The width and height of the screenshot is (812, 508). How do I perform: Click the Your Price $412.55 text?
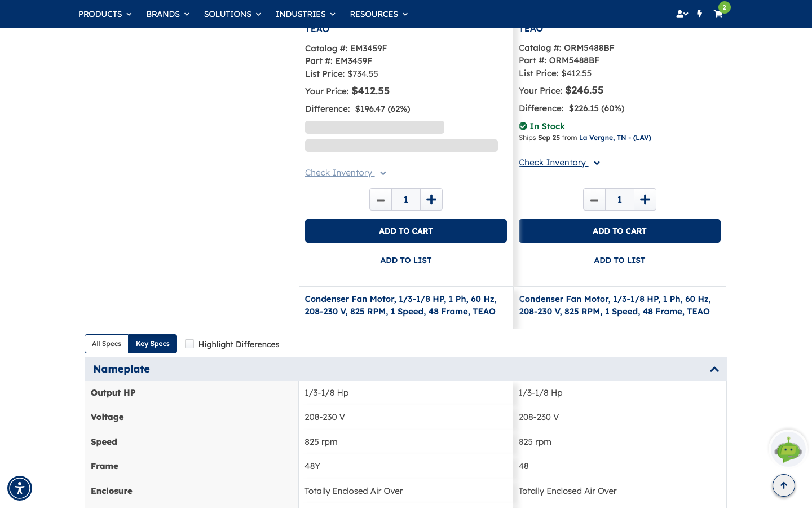pyautogui.click(x=347, y=91)
